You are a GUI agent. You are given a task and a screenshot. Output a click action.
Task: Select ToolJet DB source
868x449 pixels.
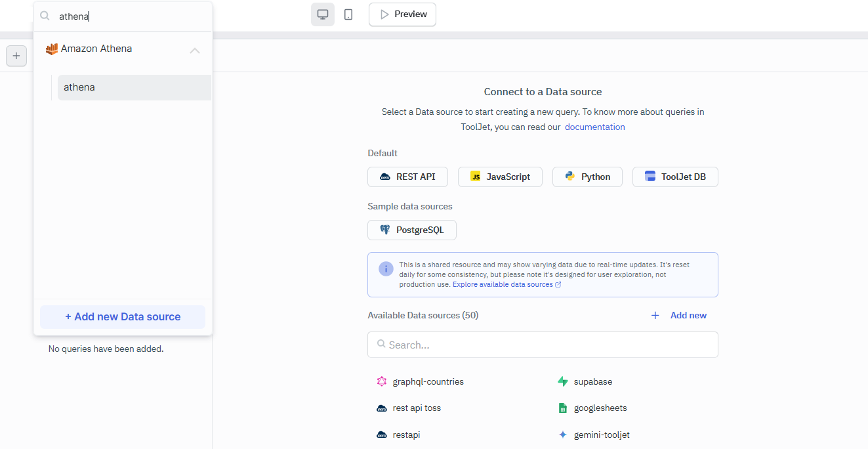coord(675,177)
